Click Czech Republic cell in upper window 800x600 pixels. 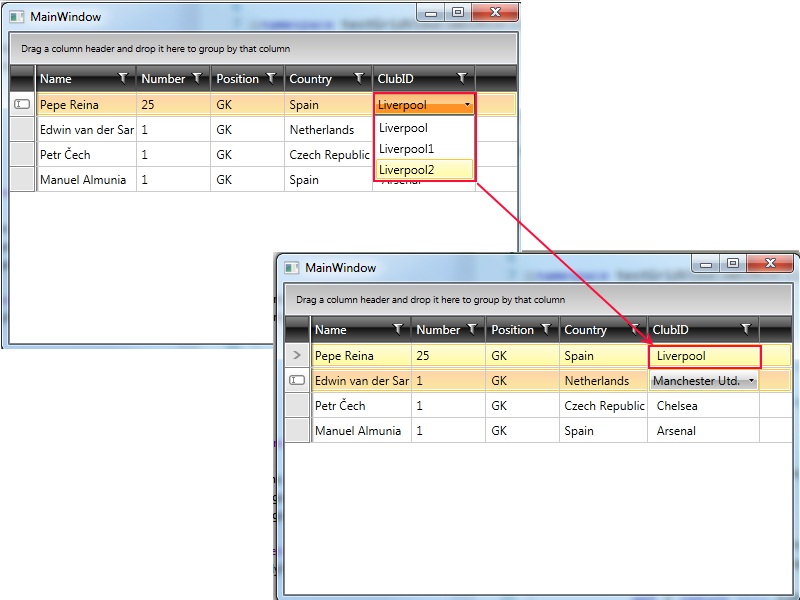pyautogui.click(x=328, y=155)
